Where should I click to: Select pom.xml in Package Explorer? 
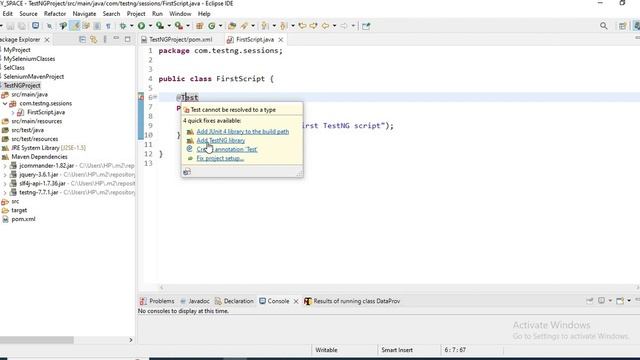pos(23,219)
